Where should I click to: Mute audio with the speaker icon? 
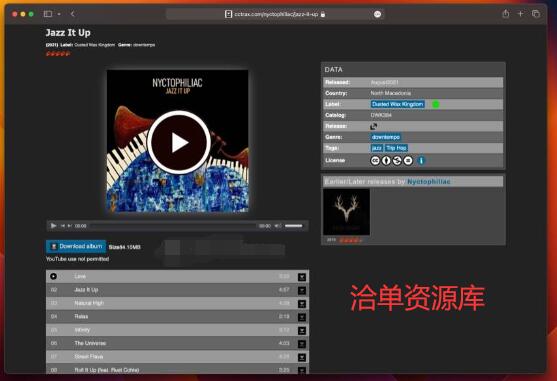click(x=278, y=225)
